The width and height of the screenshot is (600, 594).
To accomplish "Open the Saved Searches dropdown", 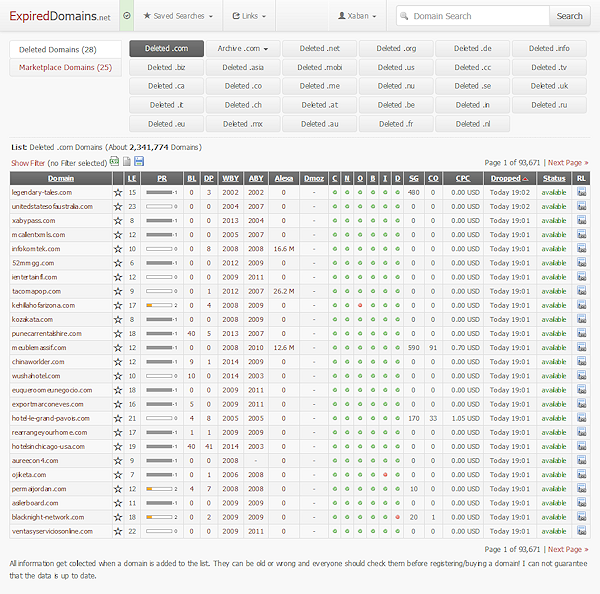I will [x=178, y=16].
